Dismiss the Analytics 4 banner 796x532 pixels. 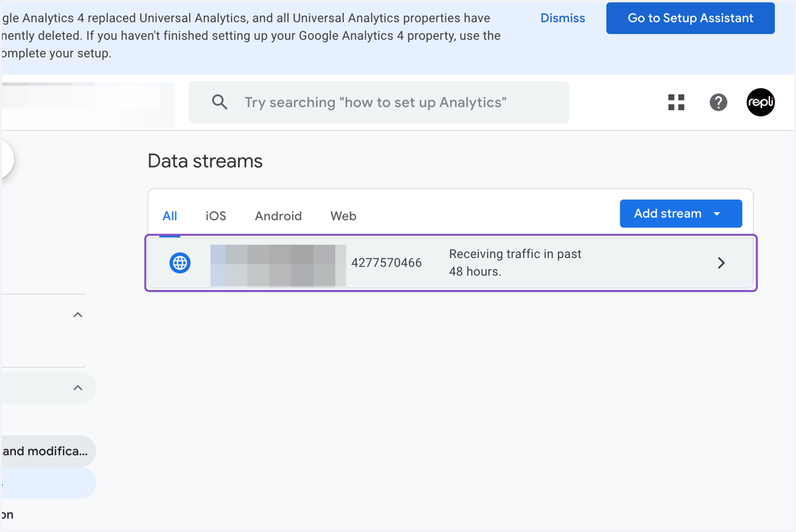coord(563,18)
